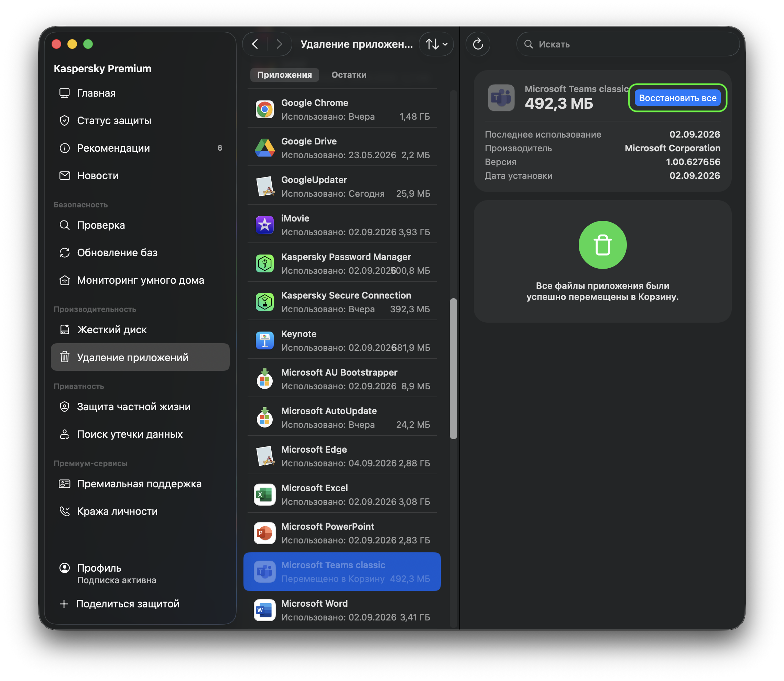Click Поделиться защитой link
Image resolution: width=784 pixels, height=681 pixels.
(128, 604)
